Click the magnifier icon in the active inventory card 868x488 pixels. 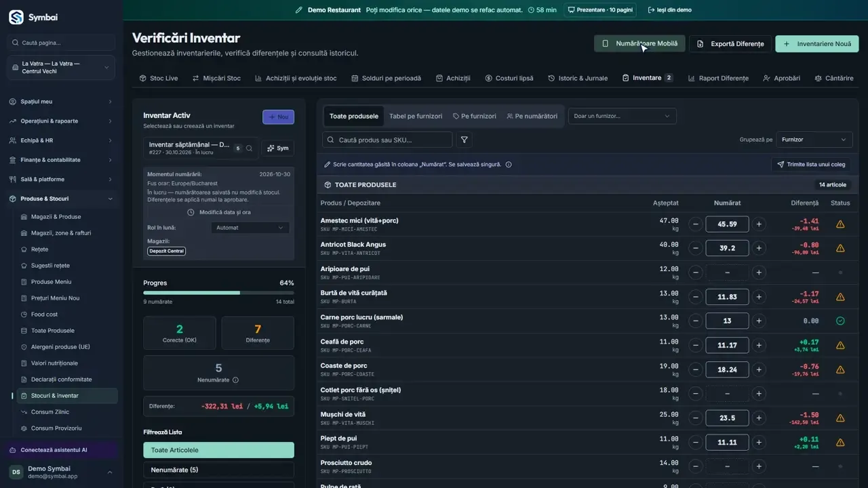coord(250,148)
